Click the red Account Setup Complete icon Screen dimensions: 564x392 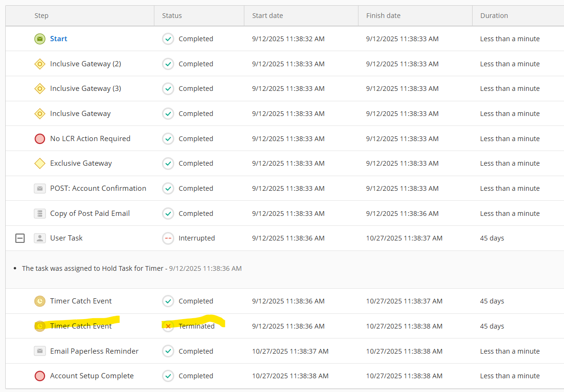[x=40, y=376]
